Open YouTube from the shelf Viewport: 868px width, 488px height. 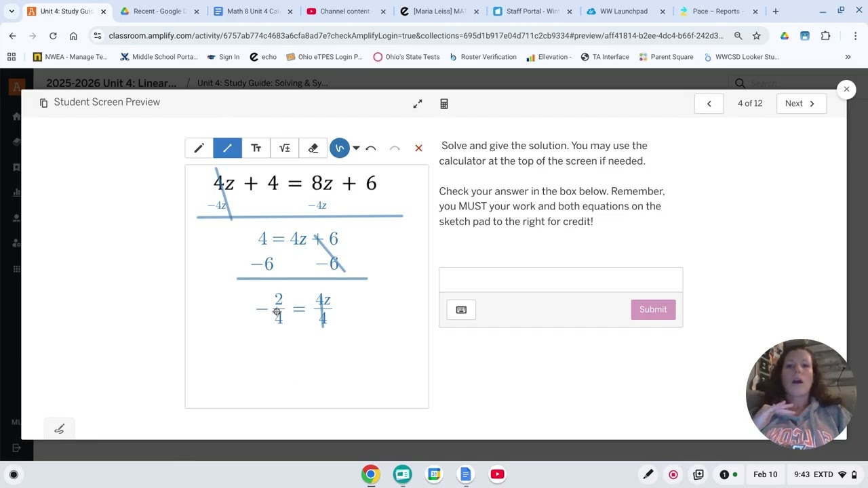pos(497,474)
